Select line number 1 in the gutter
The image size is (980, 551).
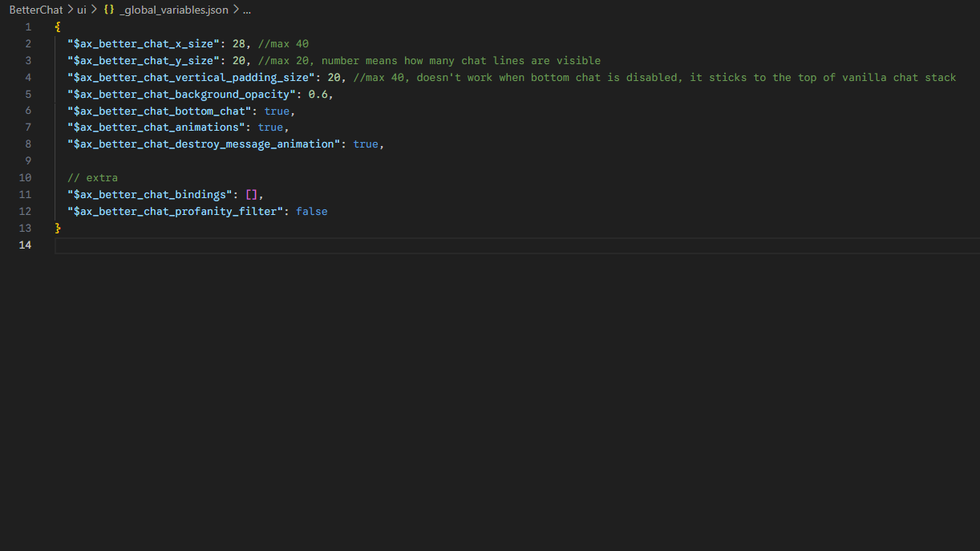tap(28, 27)
